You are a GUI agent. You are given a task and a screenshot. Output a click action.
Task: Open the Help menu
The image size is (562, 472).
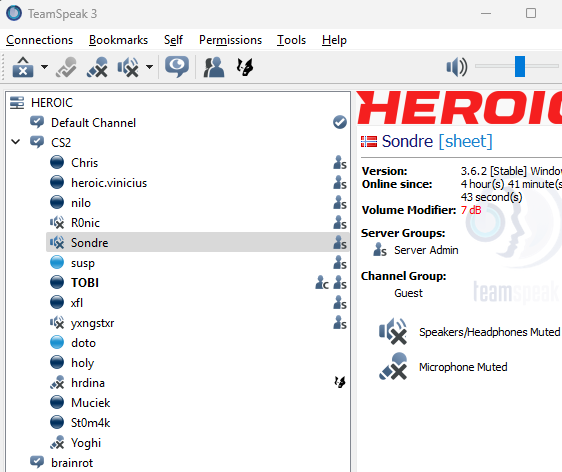click(x=334, y=40)
